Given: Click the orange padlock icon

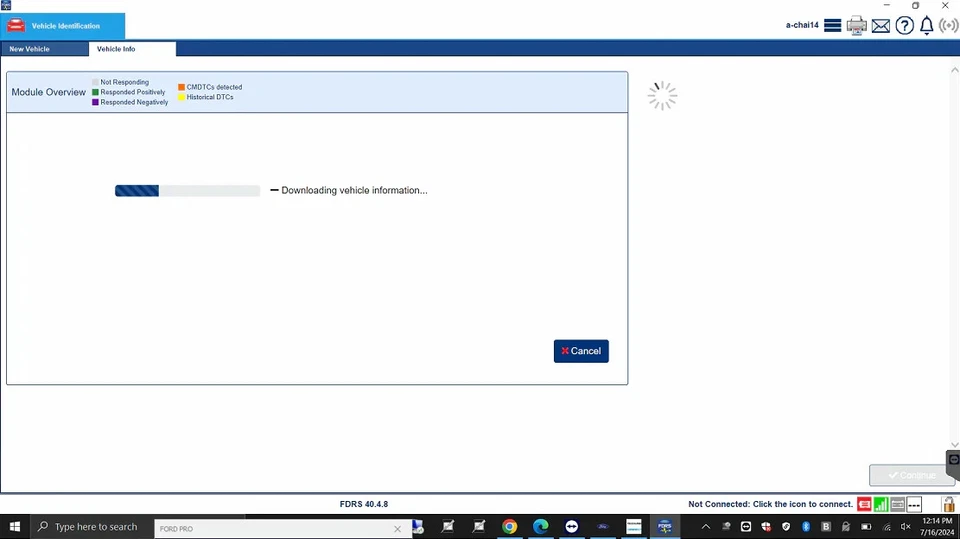Looking at the screenshot, I should tap(948, 503).
